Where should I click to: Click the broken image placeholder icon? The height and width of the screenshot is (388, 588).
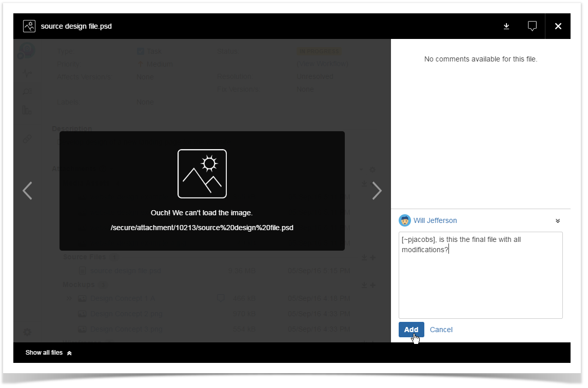[x=202, y=174]
